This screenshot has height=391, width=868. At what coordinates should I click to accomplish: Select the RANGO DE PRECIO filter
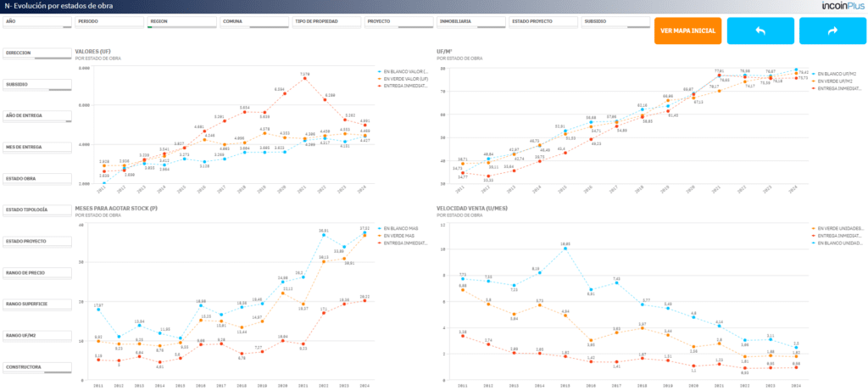tap(37, 273)
